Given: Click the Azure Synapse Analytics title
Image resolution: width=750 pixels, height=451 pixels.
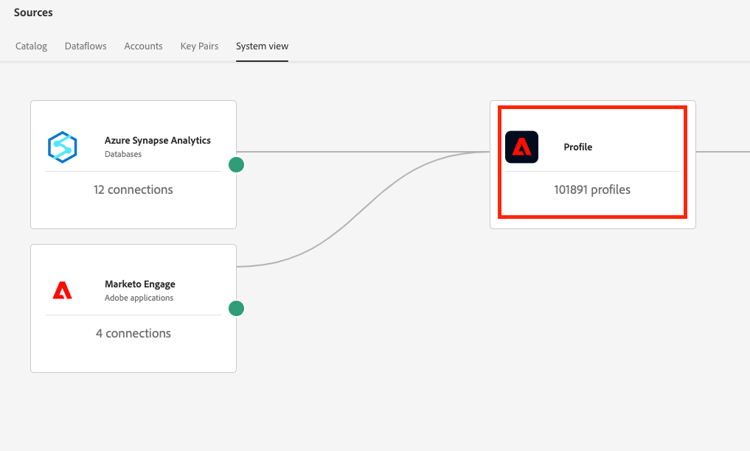Looking at the screenshot, I should click(157, 141).
